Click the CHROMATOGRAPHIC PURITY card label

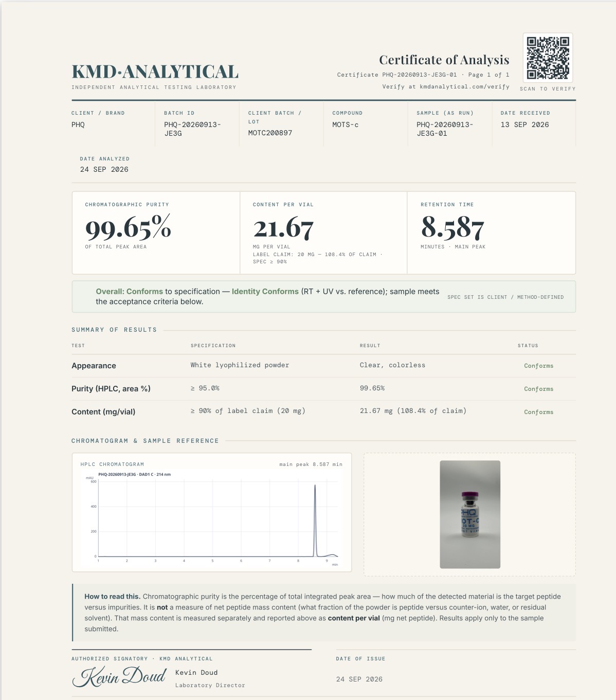pyautogui.click(x=127, y=205)
